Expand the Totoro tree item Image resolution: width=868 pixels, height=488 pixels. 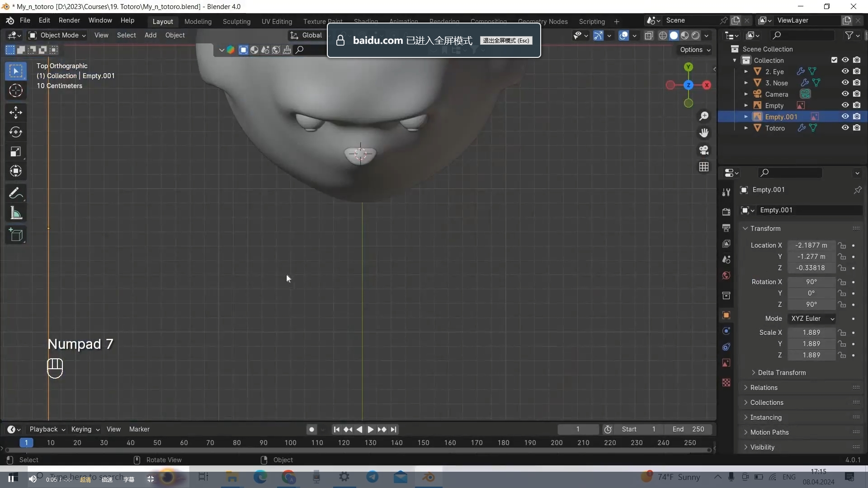click(746, 128)
